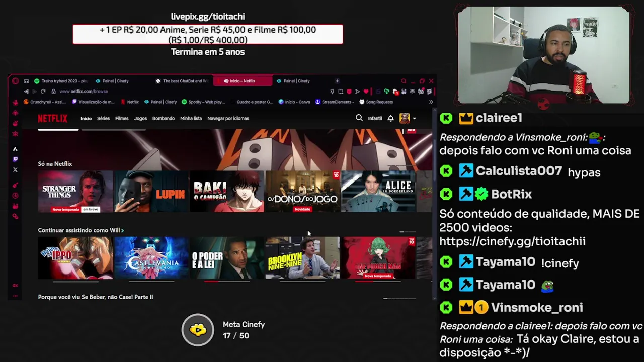644x362 pixels.
Task: Open a new browser tab
Action: click(337, 81)
